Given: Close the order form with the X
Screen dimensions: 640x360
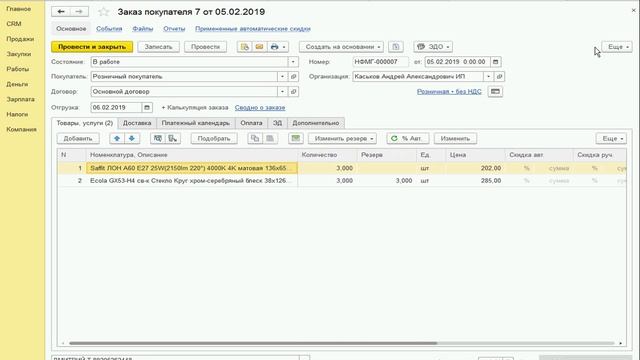Looking at the screenshot, I should pyautogui.click(x=633, y=10).
